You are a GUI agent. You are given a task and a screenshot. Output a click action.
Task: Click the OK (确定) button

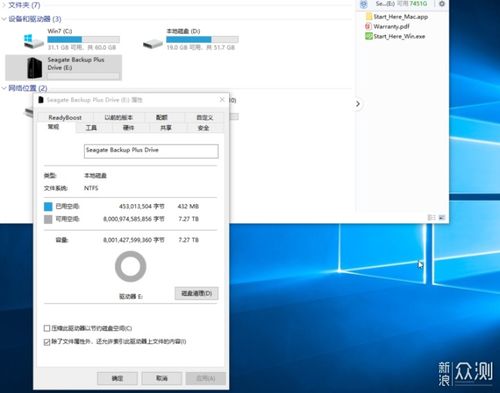point(117,378)
